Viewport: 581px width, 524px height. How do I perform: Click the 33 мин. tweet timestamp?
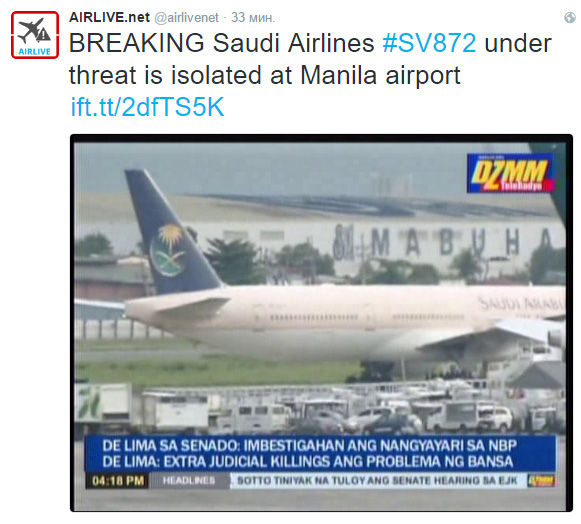pos(253,17)
